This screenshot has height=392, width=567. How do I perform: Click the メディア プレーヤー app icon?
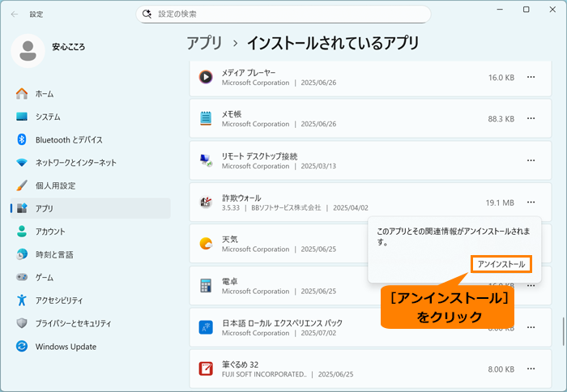click(x=206, y=77)
